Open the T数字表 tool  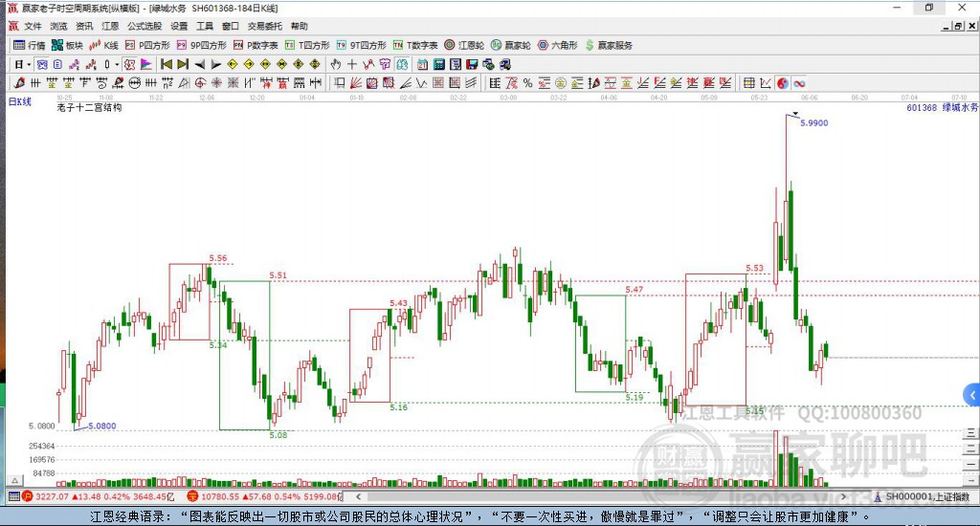click(415, 45)
